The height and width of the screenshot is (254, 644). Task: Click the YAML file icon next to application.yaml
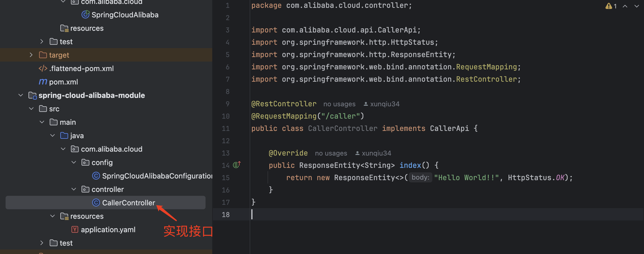pyautogui.click(x=75, y=229)
